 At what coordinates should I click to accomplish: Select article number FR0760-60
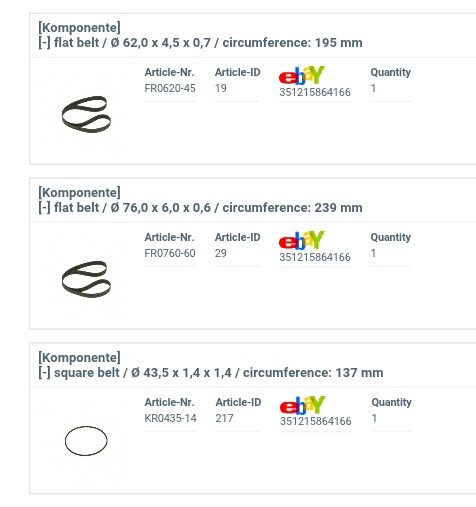[x=170, y=253]
